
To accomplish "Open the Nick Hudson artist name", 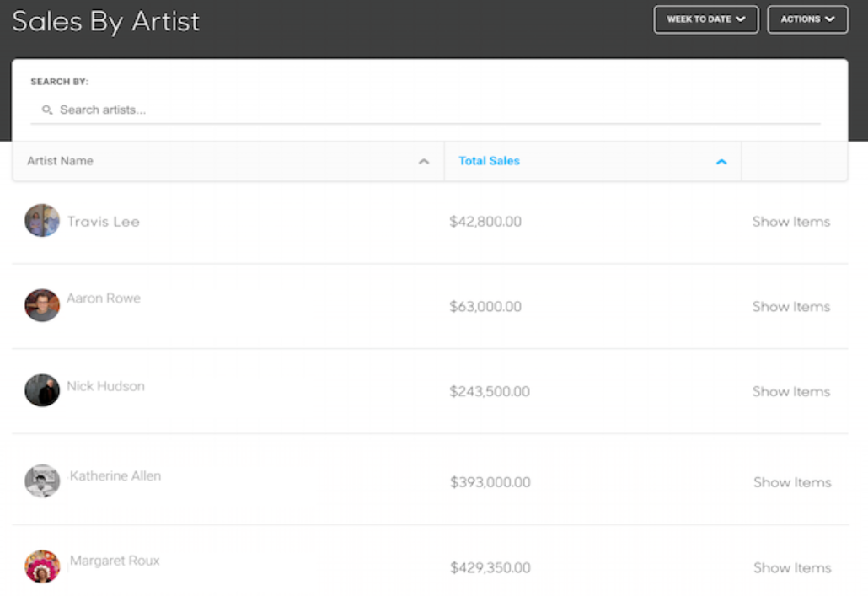I will [105, 386].
